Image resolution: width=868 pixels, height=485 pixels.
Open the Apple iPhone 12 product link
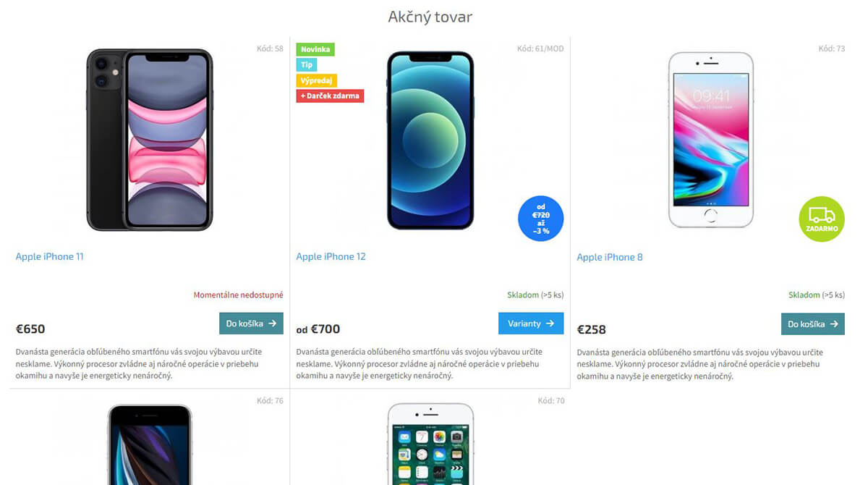click(331, 256)
